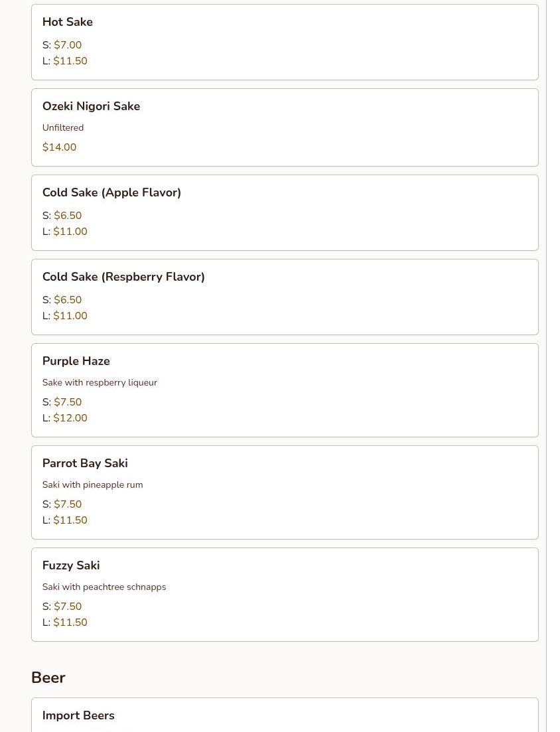The width and height of the screenshot is (560, 732).
Task: Choose Respberry Flavor small $6.50 price
Action: (x=68, y=300)
